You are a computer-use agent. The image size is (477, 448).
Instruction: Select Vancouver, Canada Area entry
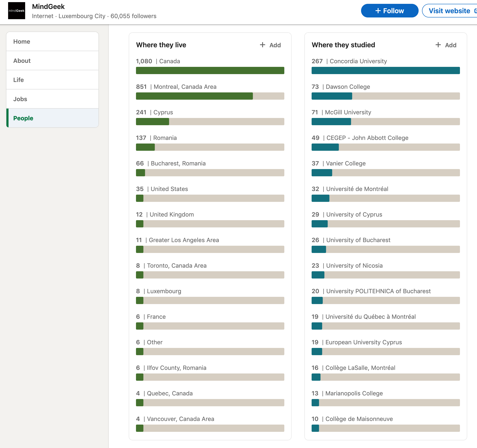point(210,424)
